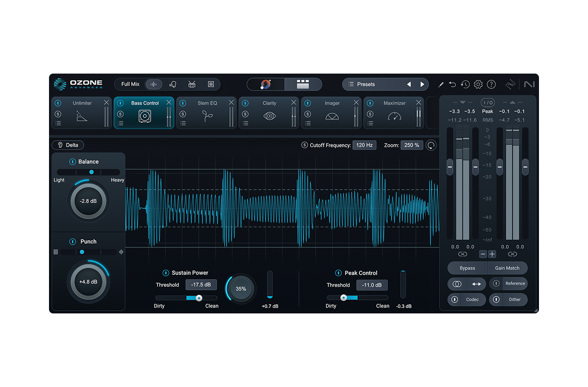Click the help question mark icon
This screenshot has width=588, height=387.
point(491,84)
